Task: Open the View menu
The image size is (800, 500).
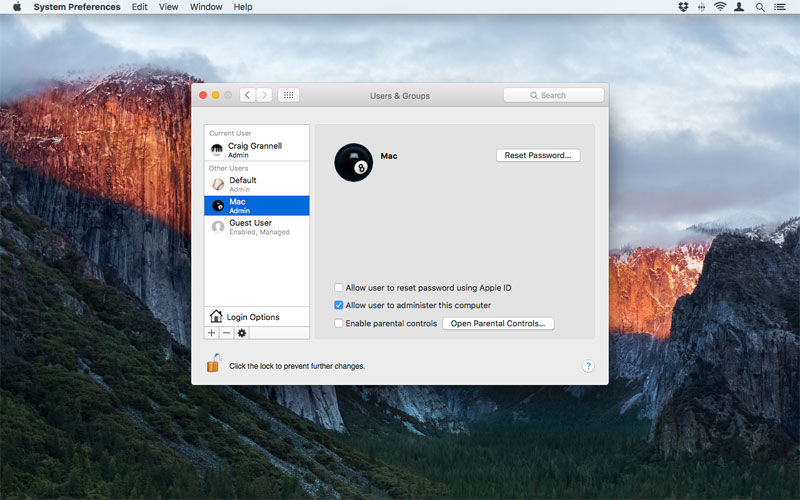Action: (x=168, y=7)
